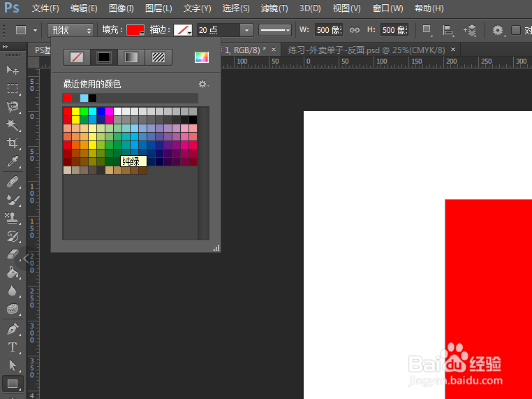Open the 帮助(H) menu

429,8
